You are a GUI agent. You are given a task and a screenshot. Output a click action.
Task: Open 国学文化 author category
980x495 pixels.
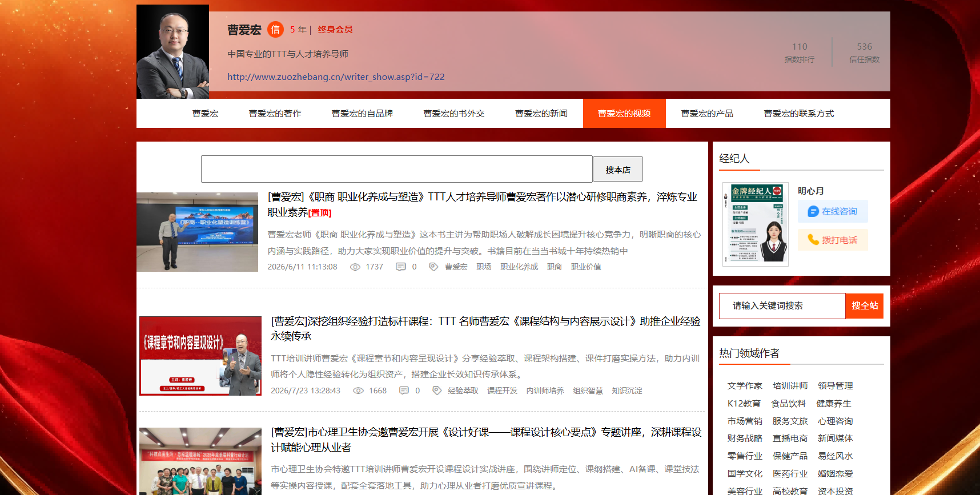coord(745,474)
